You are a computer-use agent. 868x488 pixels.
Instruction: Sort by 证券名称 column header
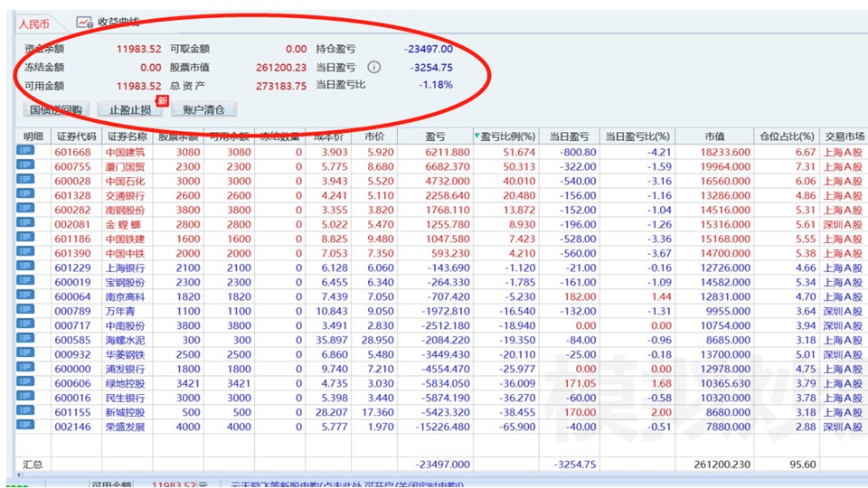click(x=127, y=136)
